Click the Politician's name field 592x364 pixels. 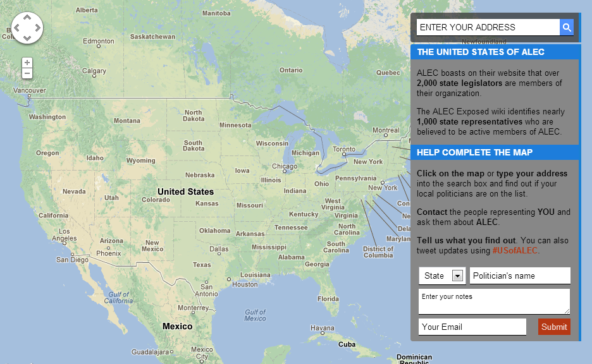(519, 276)
